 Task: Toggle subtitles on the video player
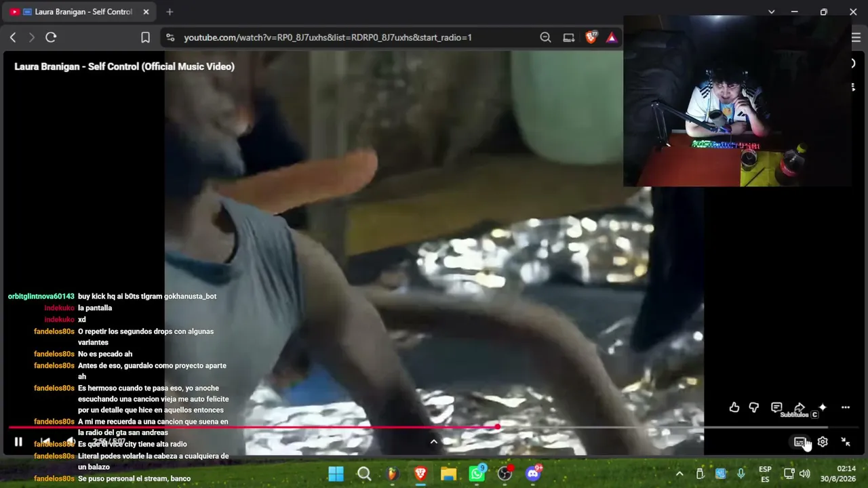[x=800, y=442]
